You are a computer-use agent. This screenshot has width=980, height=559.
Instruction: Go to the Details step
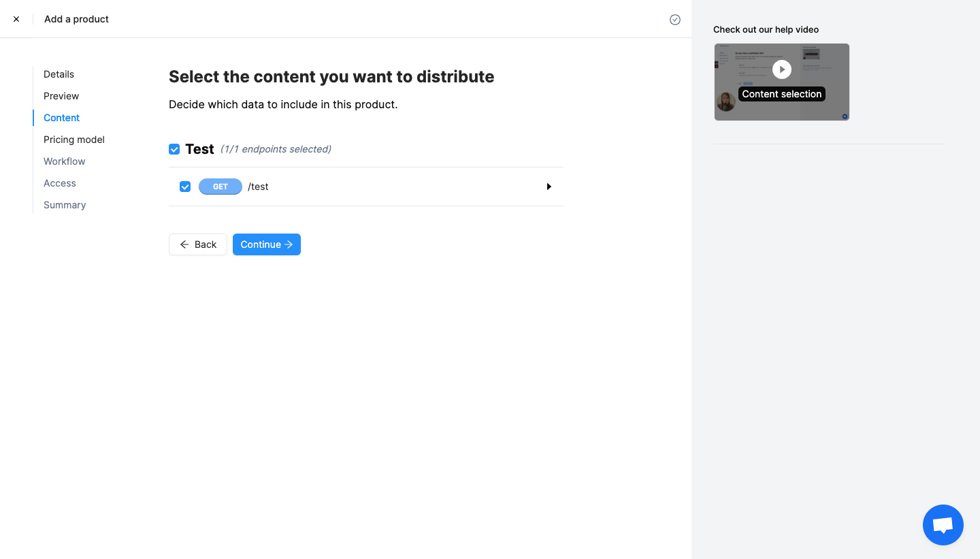tap(59, 74)
